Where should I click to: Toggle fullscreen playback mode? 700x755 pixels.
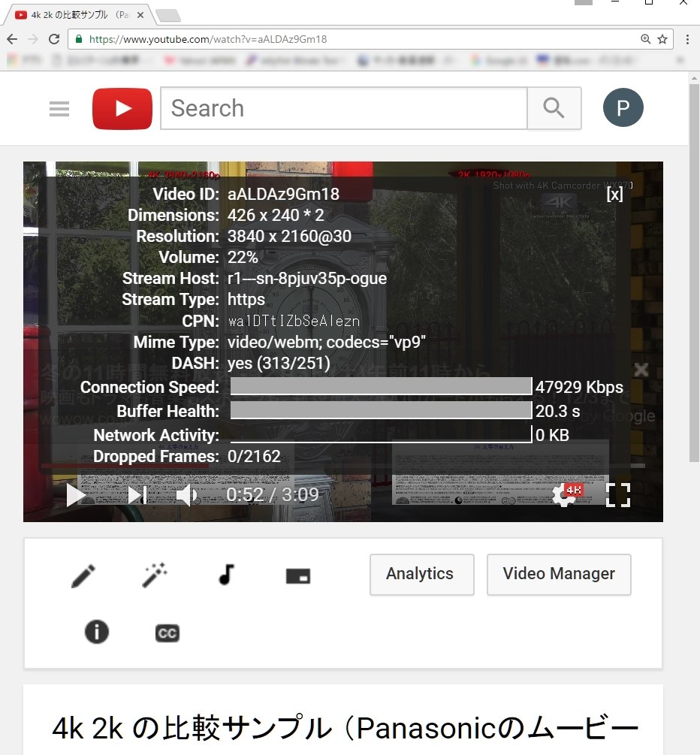618,495
